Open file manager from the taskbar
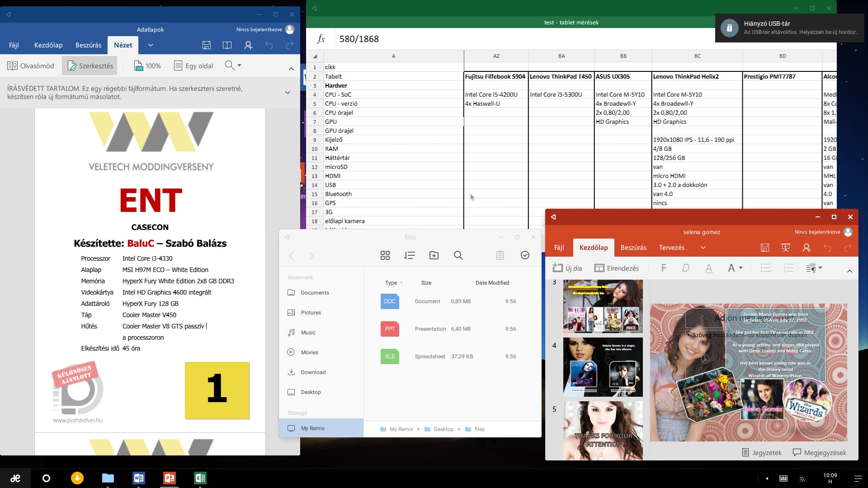Screen dimensions: 868x488 coord(108,478)
